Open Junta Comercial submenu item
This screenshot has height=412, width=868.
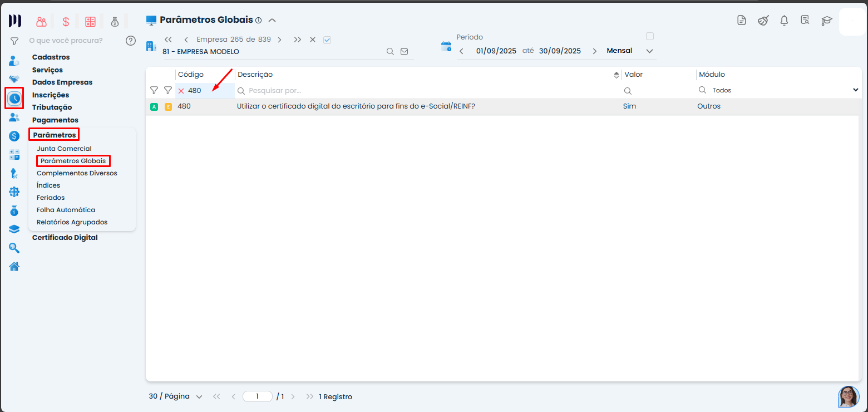pos(64,149)
